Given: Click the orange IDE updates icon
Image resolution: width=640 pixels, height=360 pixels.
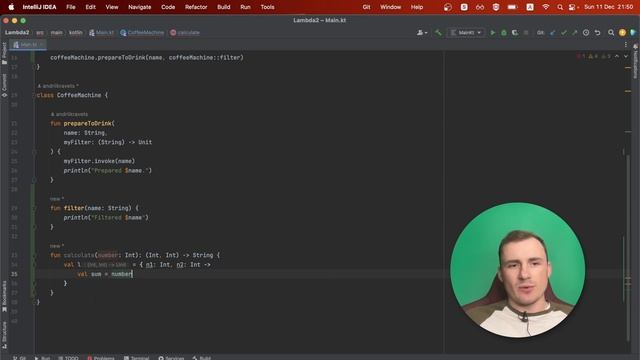Looking at the screenshot, I should 622,33.
